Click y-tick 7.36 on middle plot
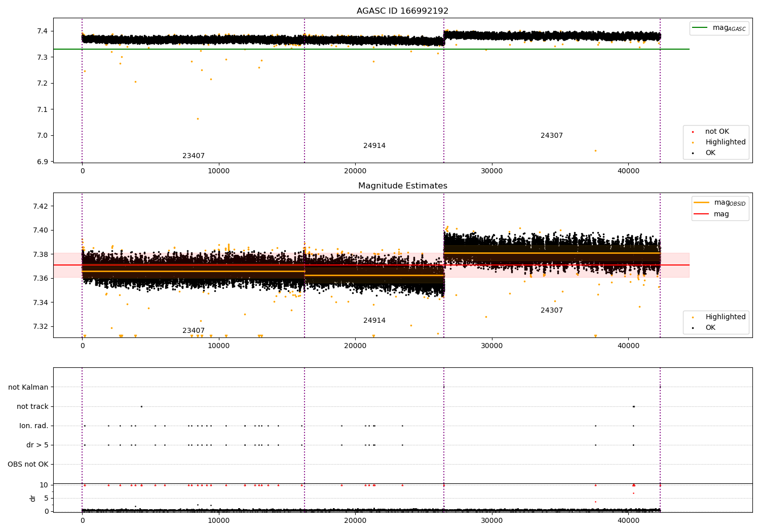This screenshot has height=532, width=760. coord(41,278)
